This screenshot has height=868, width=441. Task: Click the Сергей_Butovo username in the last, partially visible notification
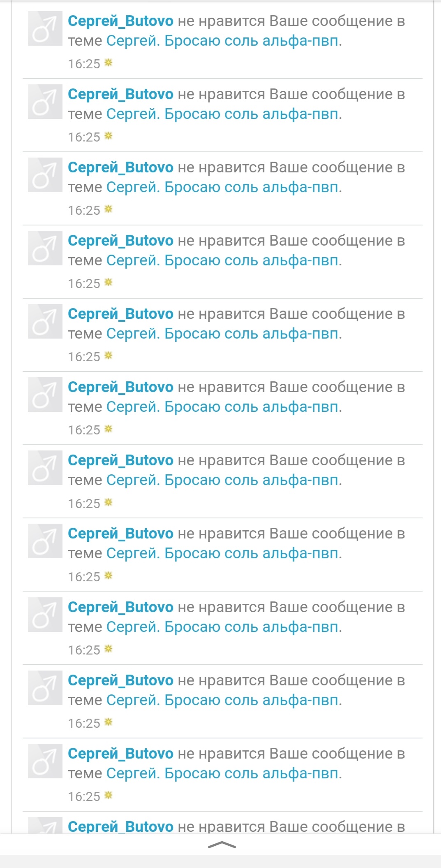(x=120, y=826)
